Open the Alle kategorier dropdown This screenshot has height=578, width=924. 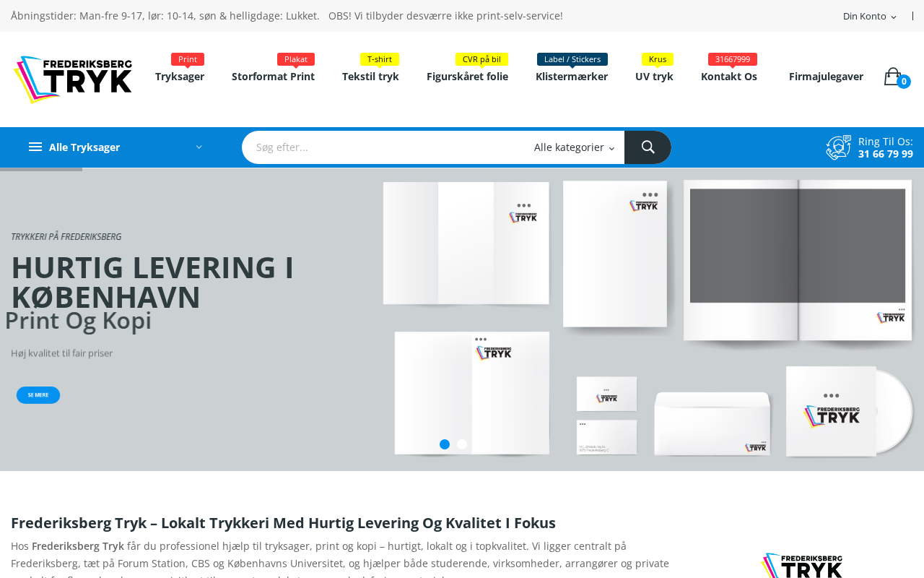(x=574, y=147)
